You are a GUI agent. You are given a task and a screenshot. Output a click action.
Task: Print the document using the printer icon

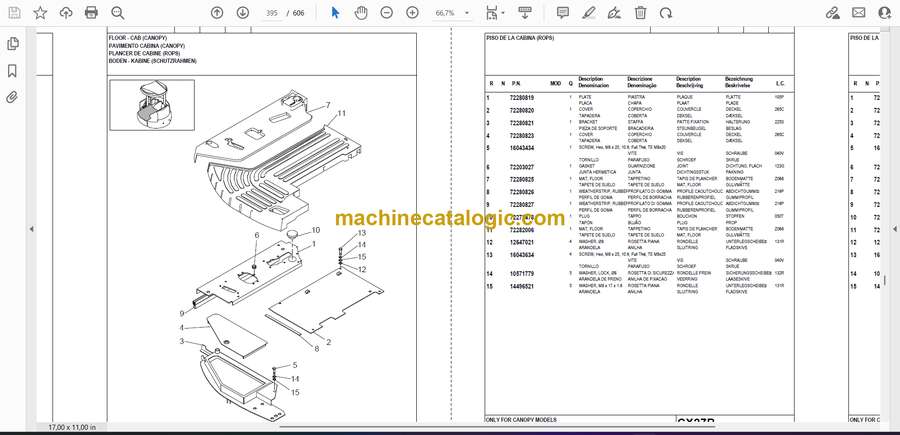pos(91,13)
